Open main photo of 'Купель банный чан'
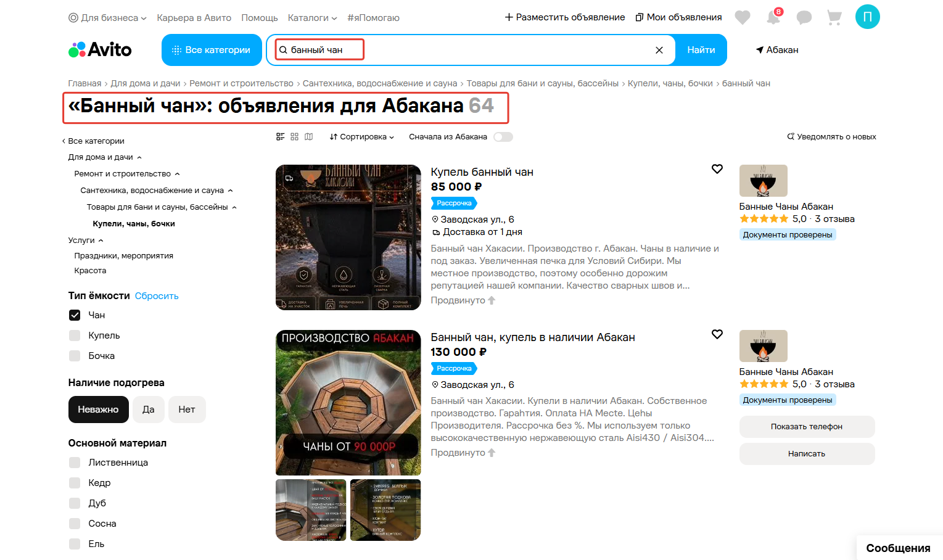Image resolution: width=943 pixels, height=560 pixels. 348,237
